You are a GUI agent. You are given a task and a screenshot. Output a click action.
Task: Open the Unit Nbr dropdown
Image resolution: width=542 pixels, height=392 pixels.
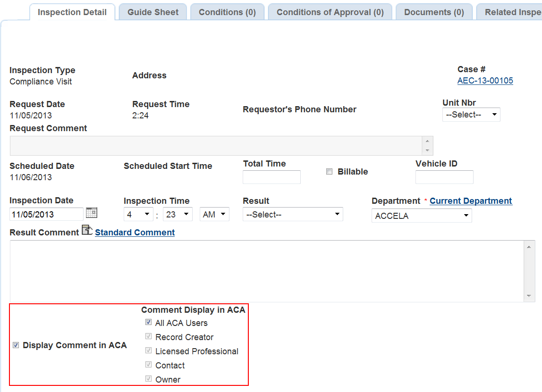tap(471, 115)
